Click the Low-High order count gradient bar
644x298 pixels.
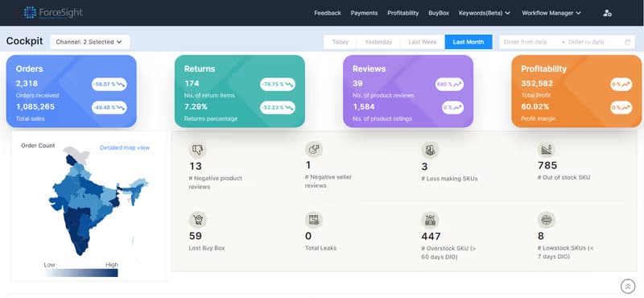[81, 273]
